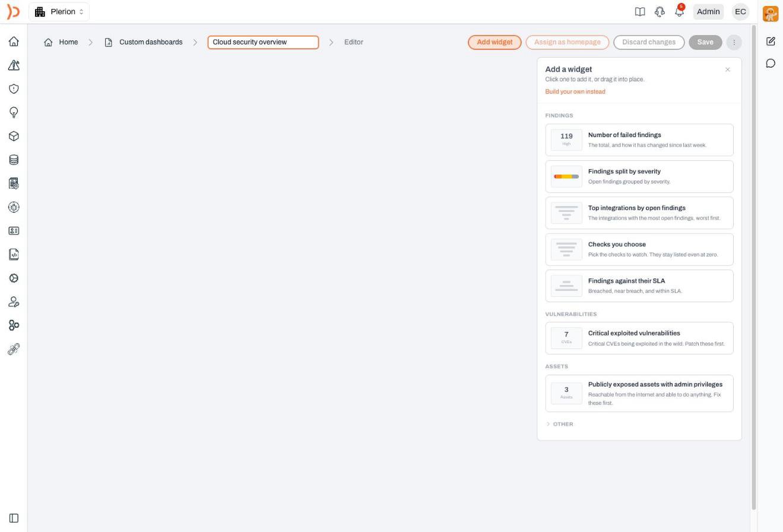Screen dimensions: 783x532
Task: Open the gear settings sidebar icon
Action: click(14, 278)
